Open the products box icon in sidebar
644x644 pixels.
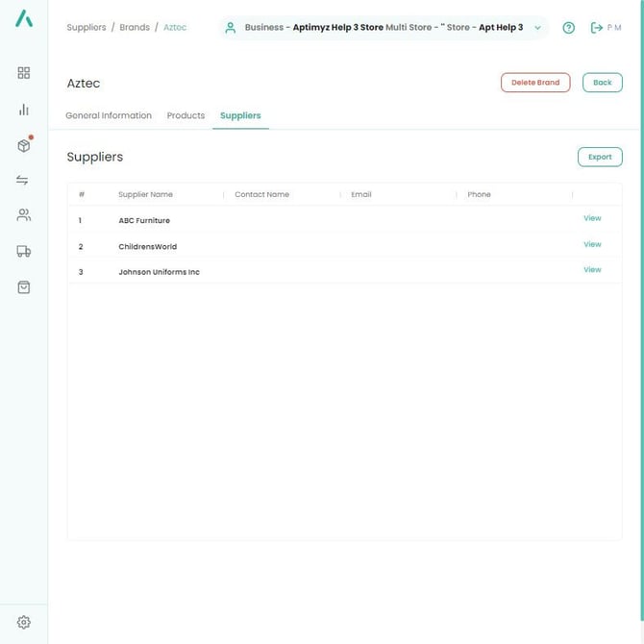[24, 145]
